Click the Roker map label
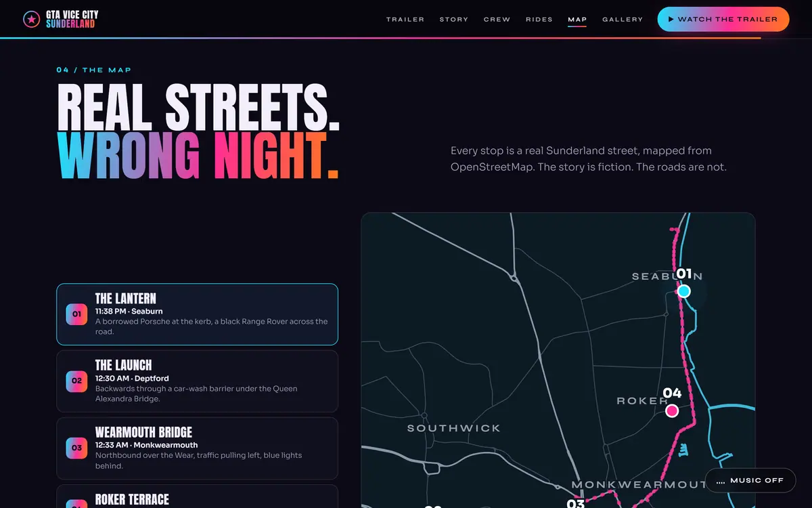The width and height of the screenshot is (812, 508). coord(642,401)
